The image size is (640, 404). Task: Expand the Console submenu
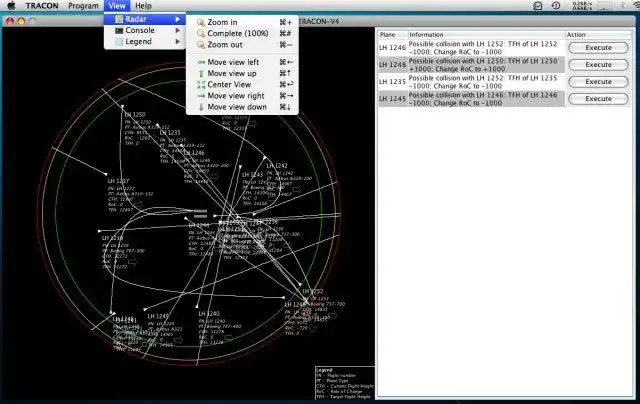145,31
